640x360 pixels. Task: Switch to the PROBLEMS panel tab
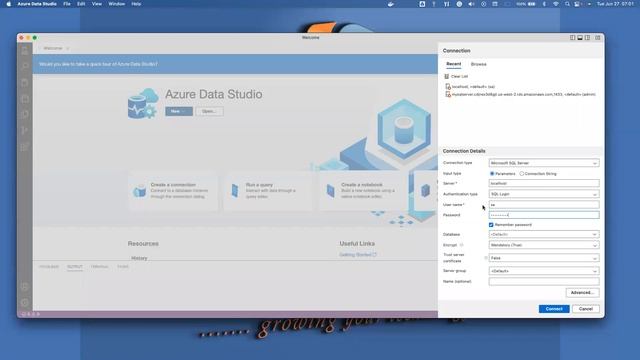(x=49, y=267)
